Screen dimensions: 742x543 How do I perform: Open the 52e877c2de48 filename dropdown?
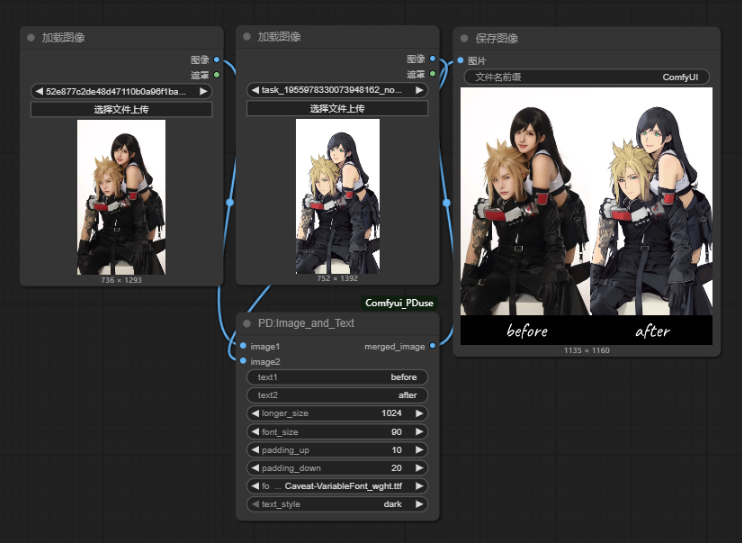(x=121, y=91)
